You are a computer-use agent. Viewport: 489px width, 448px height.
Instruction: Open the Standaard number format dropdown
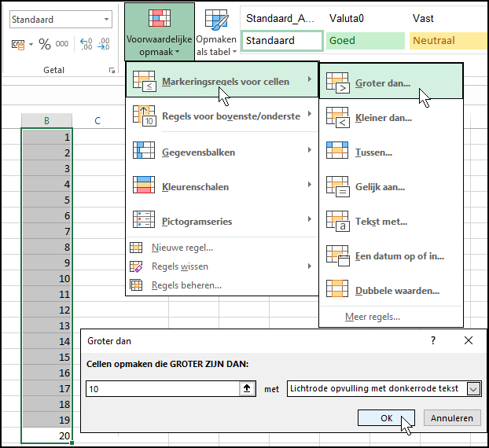(x=105, y=19)
